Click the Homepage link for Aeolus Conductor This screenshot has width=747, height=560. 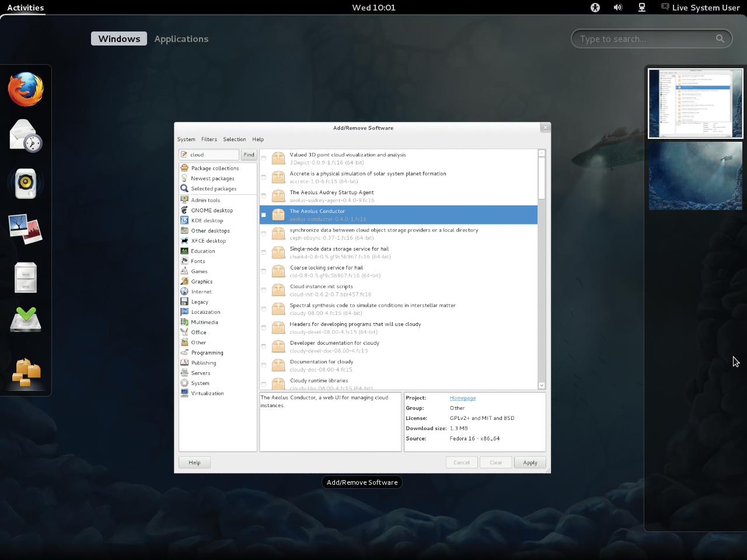point(463,397)
